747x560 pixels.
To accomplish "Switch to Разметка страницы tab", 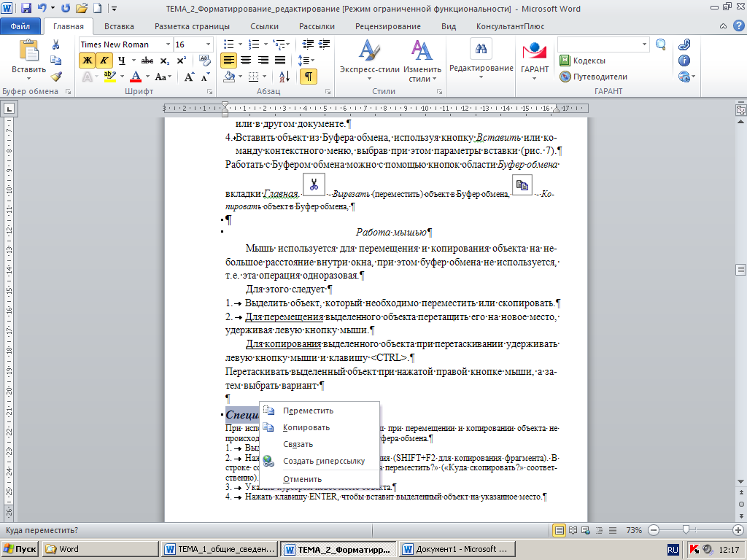I will click(x=192, y=26).
